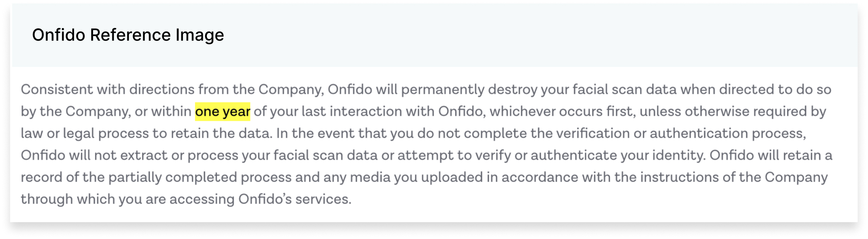This screenshot has height=239, width=868.
Task: Click the 'Onfido Reference Image' heading
Action: pyautogui.click(x=128, y=35)
